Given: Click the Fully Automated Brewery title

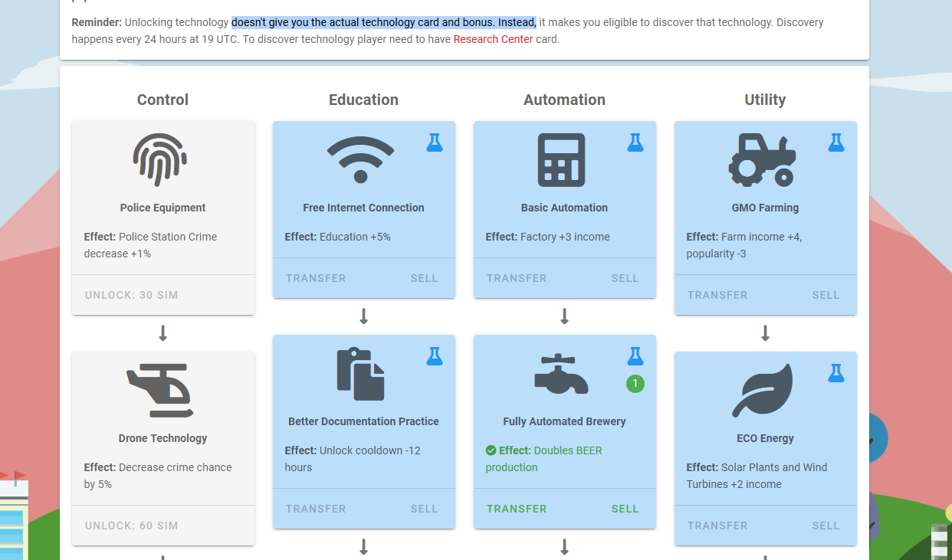Looking at the screenshot, I should [x=564, y=421].
